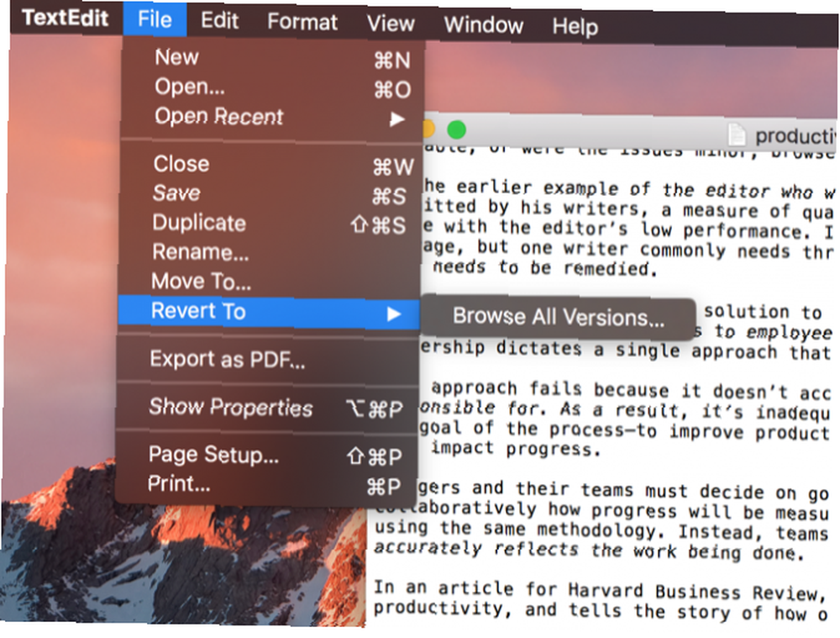Image resolution: width=840 pixels, height=638 pixels.
Task: Open Page Setup... from File menu
Action: click(266, 456)
